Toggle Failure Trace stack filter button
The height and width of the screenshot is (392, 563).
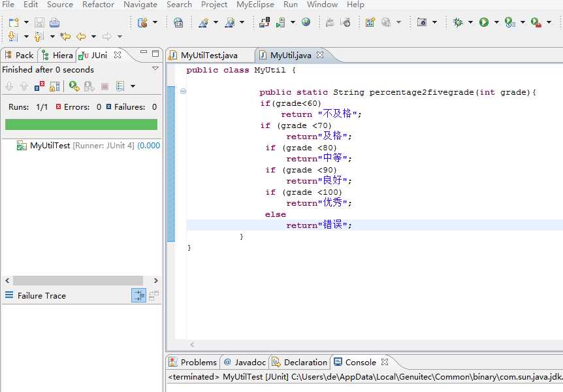coord(139,295)
